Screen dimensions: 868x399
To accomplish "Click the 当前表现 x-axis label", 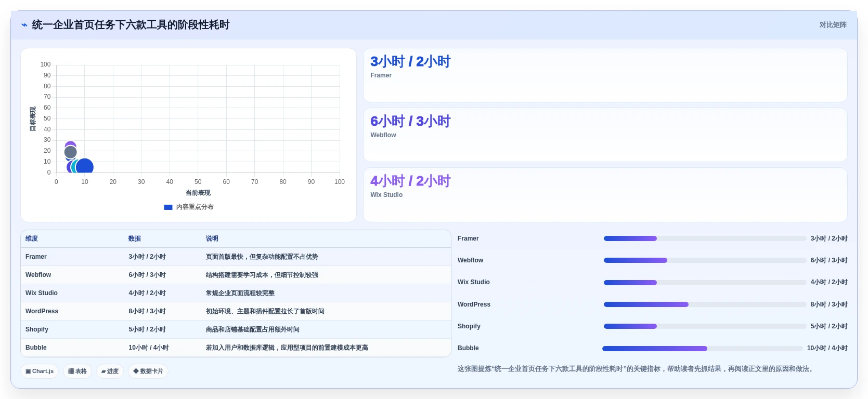I will point(198,193).
